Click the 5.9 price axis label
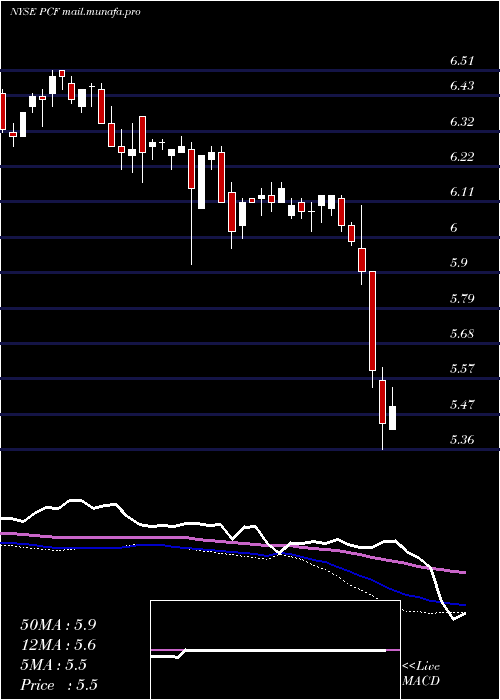This screenshot has width=500, height=700. [458, 262]
